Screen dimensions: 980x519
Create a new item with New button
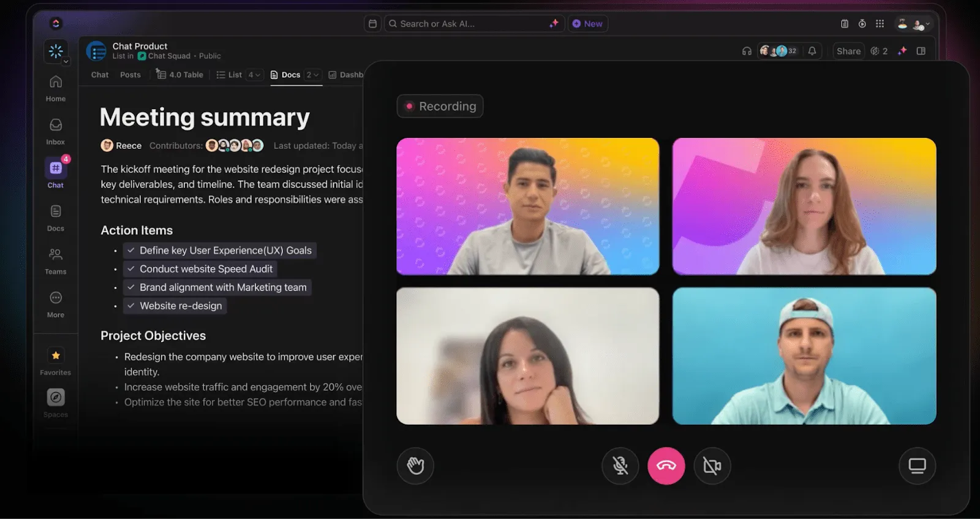click(x=587, y=24)
